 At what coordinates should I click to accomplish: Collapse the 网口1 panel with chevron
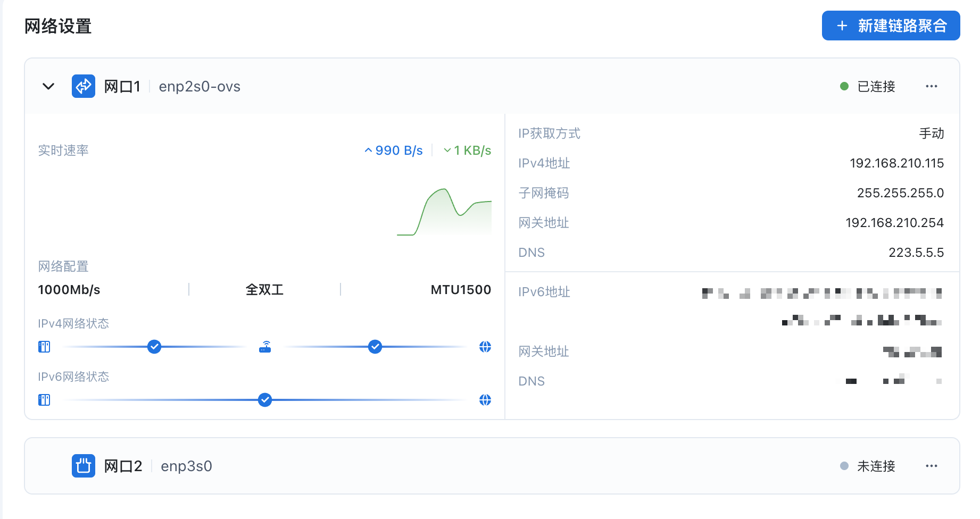click(x=48, y=86)
